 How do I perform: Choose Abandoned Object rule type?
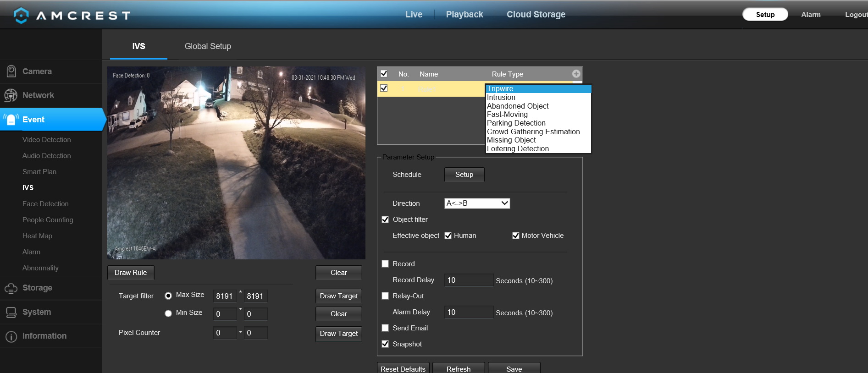(538, 106)
